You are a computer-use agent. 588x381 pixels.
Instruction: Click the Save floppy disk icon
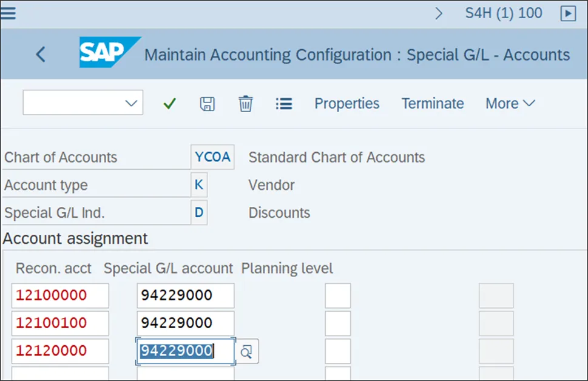pos(208,104)
